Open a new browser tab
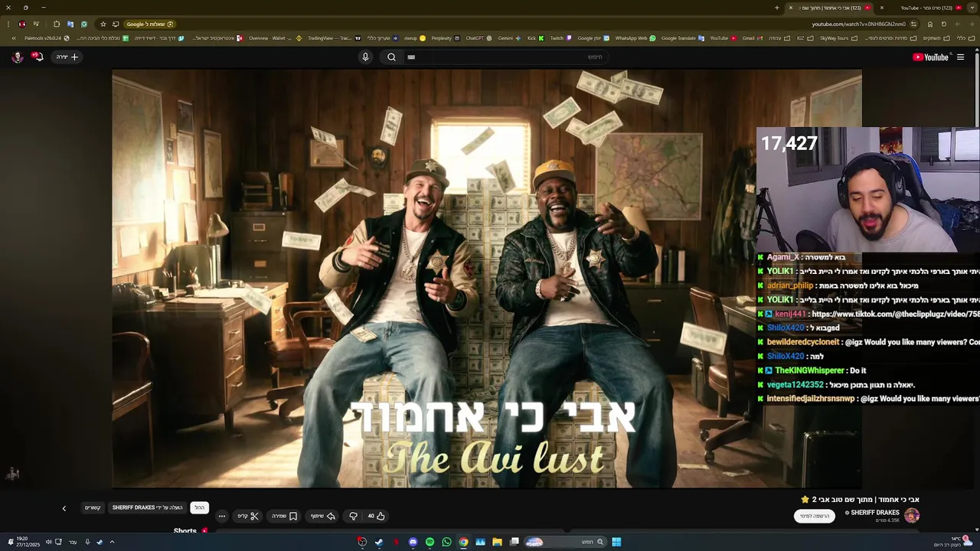The image size is (980, 551). pyautogui.click(x=777, y=8)
